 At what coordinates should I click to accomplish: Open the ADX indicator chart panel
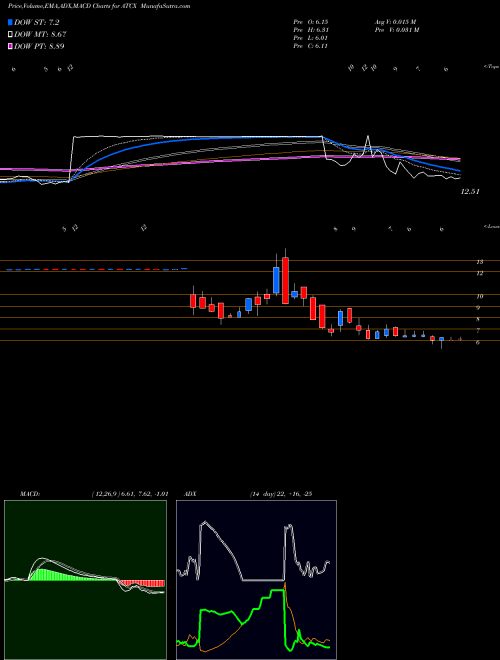point(256,580)
